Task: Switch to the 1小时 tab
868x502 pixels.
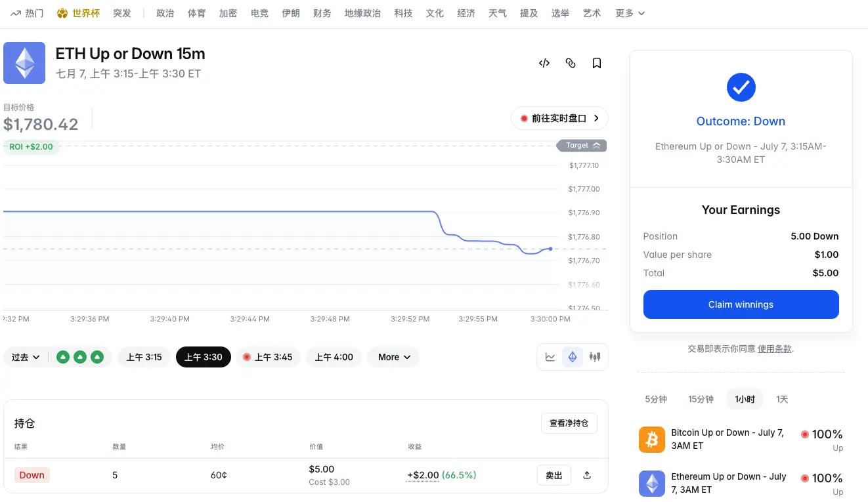Action: (x=745, y=399)
